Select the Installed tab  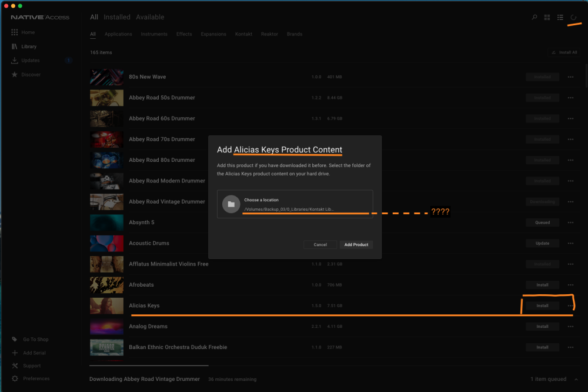pyautogui.click(x=117, y=17)
